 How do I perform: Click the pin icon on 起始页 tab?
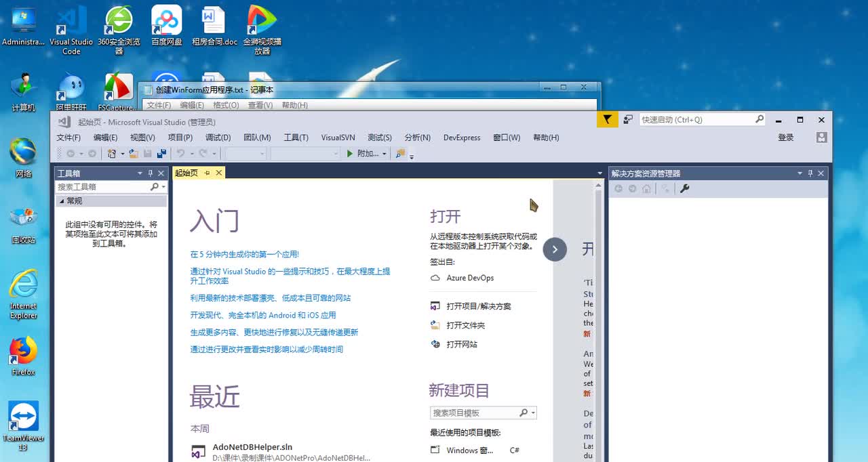click(x=207, y=173)
